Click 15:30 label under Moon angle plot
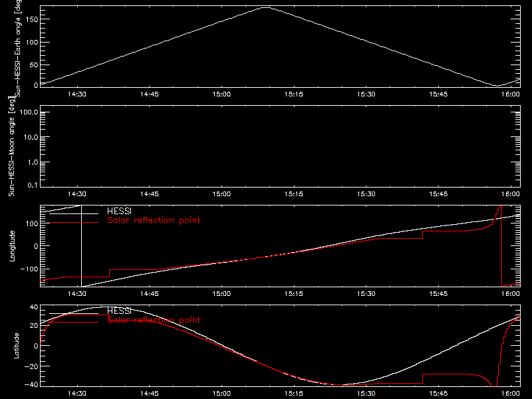Viewport: 532px width, 399px height. pyautogui.click(x=366, y=194)
